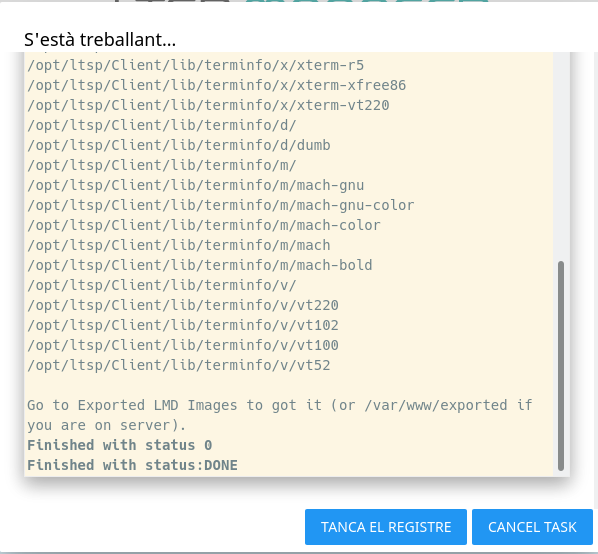Click the log line ending in v/vt52
598x554 pixels.
coord(178,365)
